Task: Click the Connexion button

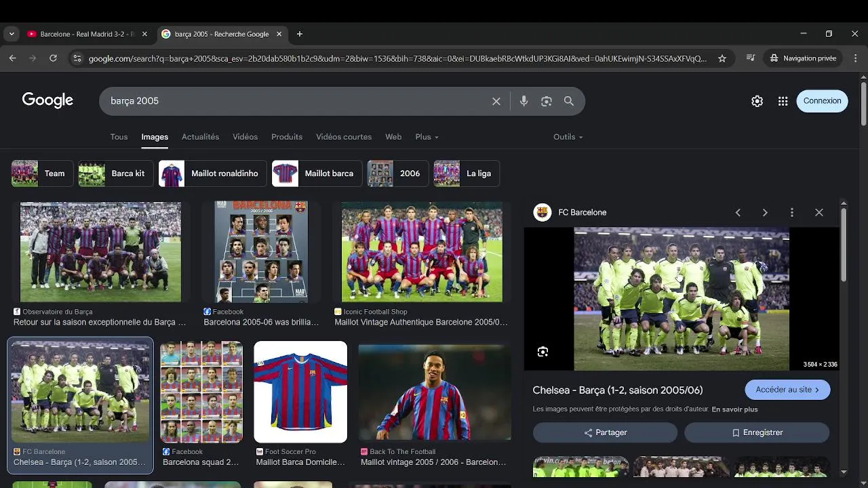Action: pyautogui.click(x=822, y=101)
